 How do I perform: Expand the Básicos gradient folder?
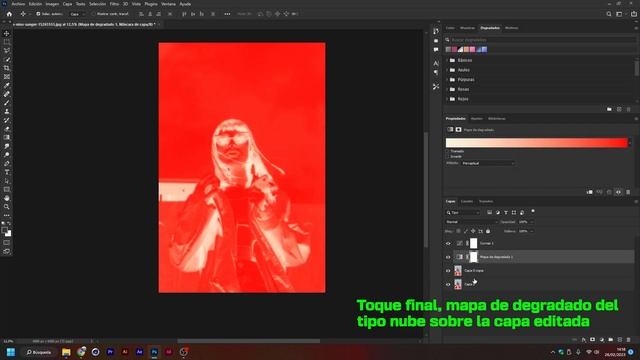click(448, 60)
